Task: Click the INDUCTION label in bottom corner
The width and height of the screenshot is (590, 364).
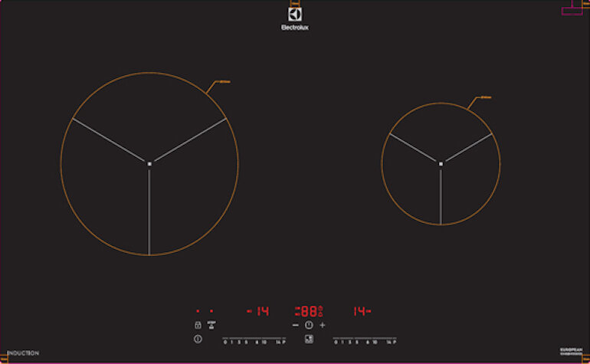Action: tap(23, 353)
